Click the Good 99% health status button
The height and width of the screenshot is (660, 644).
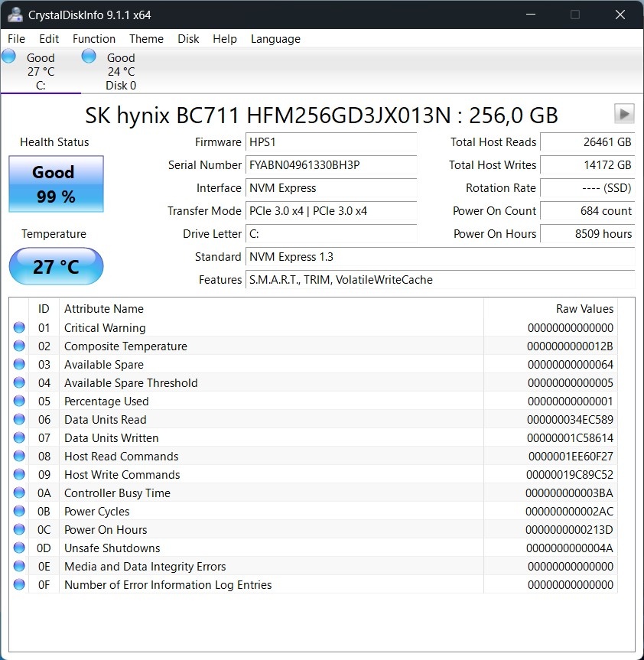click(55, 184)
